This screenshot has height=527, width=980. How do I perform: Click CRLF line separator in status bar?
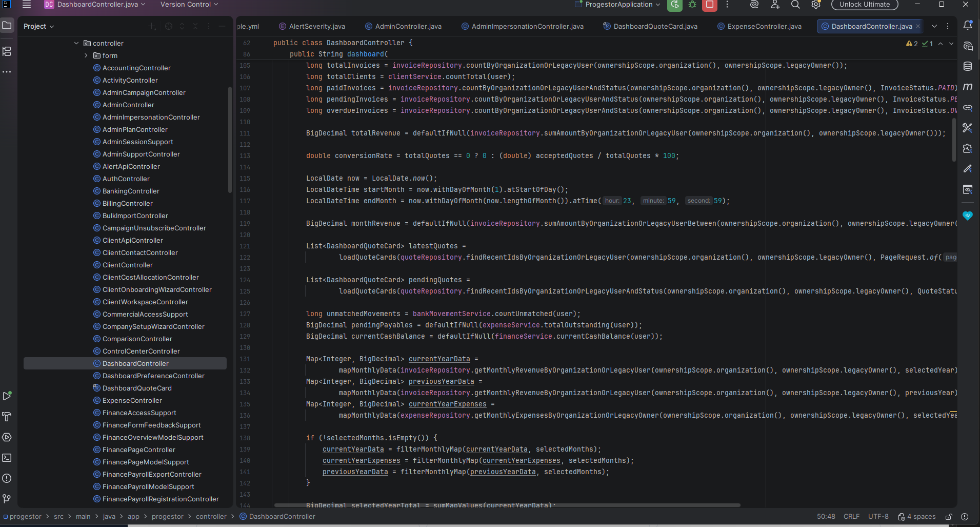pos(851,517)
